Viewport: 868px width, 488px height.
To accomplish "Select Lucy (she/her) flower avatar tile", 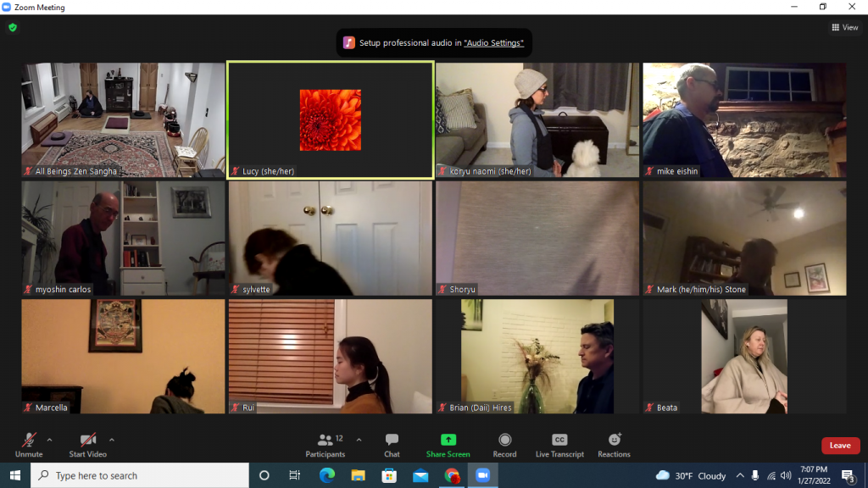I will (331, 120).
